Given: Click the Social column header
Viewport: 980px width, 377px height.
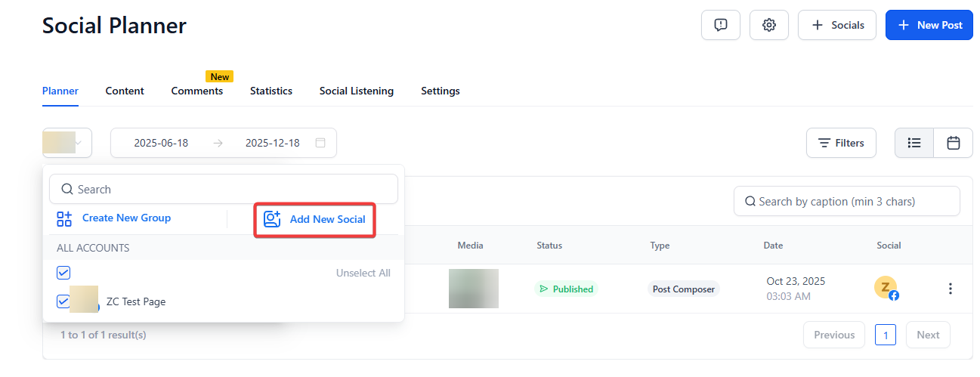Looking at the screenshot, I should [889, 246].
